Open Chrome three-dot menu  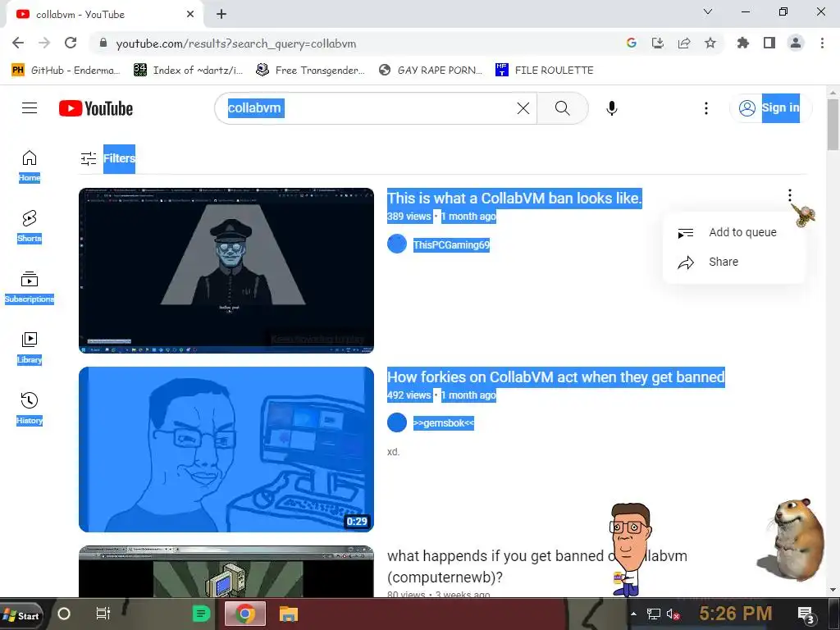click(822, 43)
